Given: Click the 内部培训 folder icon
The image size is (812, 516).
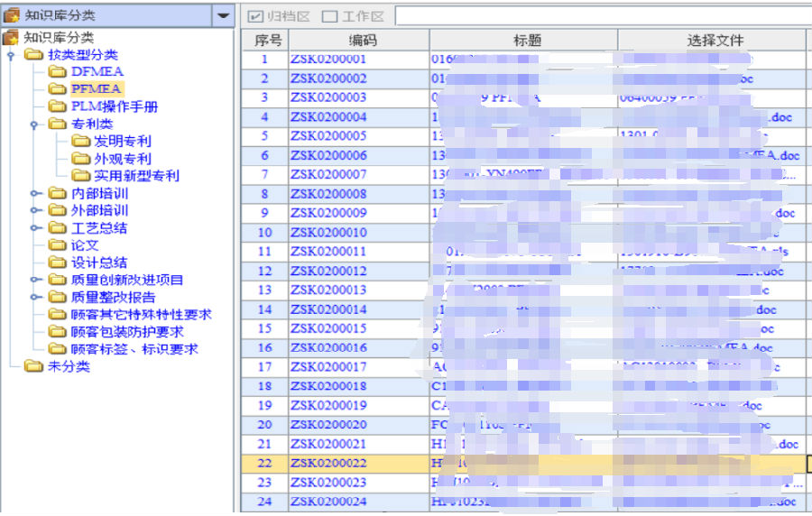Looking at the screenshot, I should pos(57,194).
